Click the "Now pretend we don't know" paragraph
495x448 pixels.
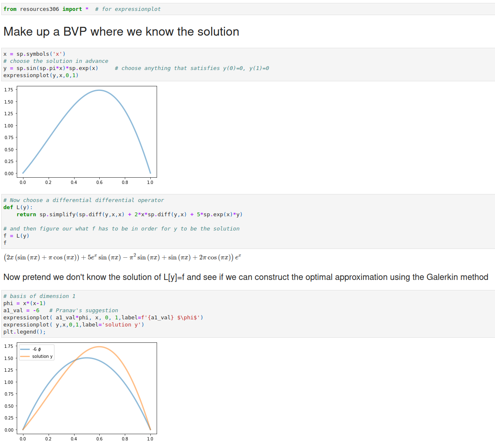point(245,277)
